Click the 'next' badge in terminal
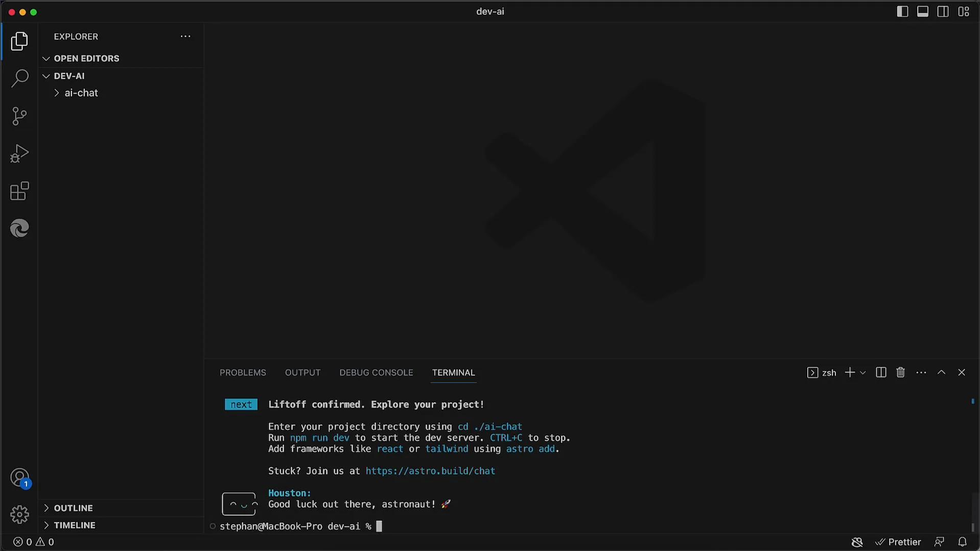 tap(241, 404)
